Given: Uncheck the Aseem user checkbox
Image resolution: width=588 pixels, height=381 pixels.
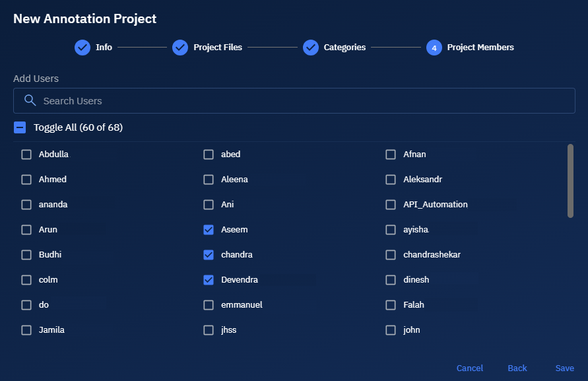Looking at the screenshot, I should point(209,230).
